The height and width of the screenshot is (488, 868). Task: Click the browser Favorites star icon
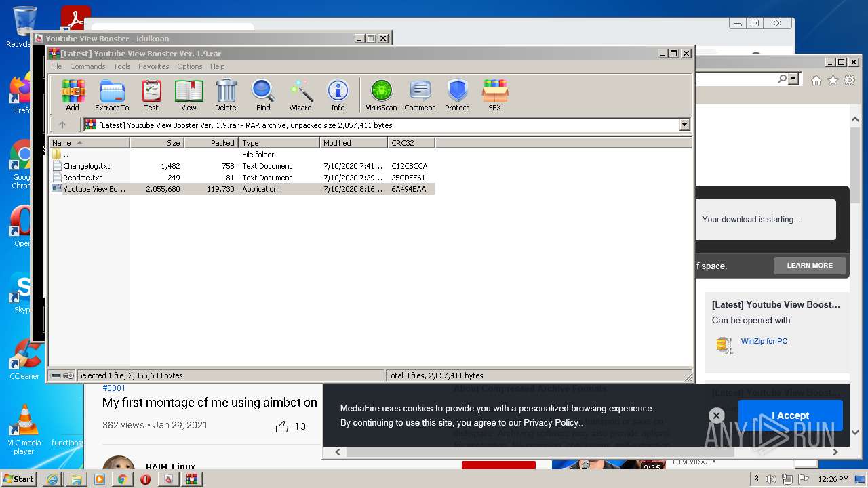tap(832, 80)
